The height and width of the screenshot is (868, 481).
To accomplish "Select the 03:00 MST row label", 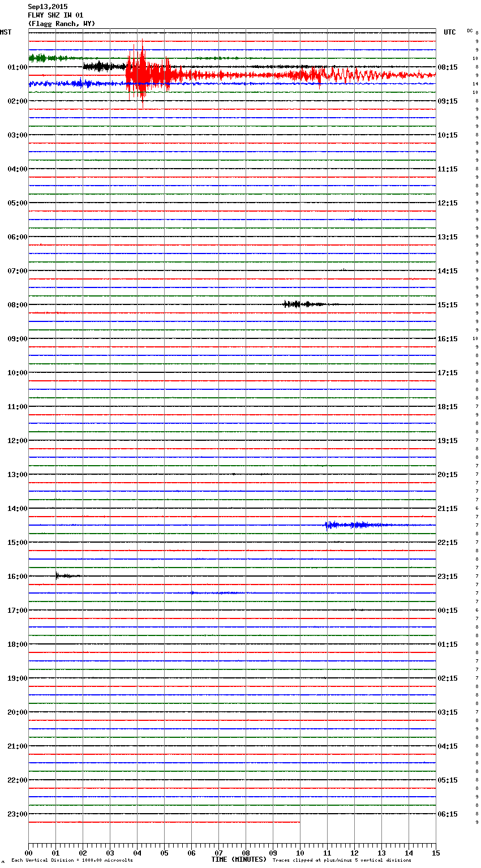I will coord(18,135).
